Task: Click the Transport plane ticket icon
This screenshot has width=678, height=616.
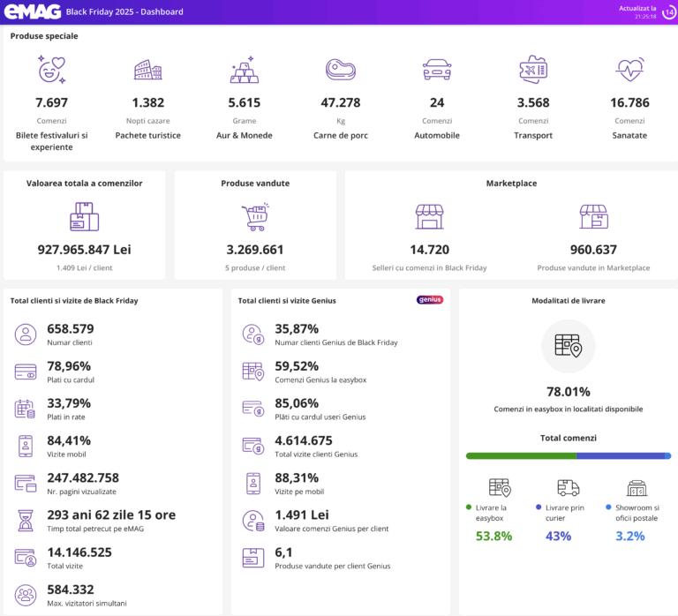Action: (x=533, y=69)
